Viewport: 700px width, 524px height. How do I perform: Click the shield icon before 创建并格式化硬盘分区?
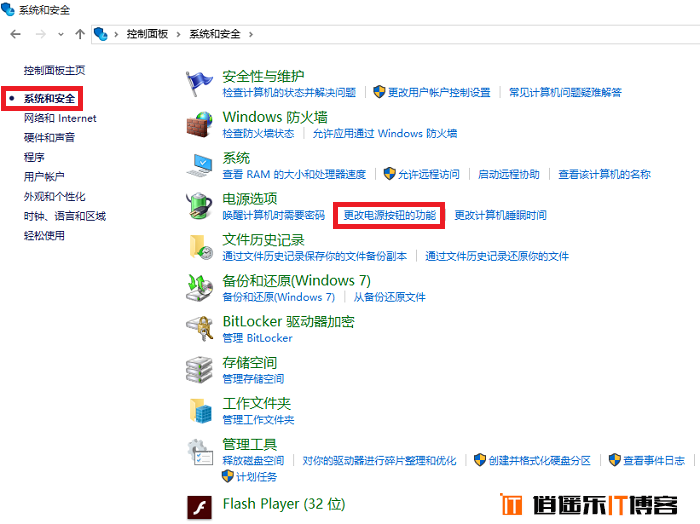click(480, 460)
